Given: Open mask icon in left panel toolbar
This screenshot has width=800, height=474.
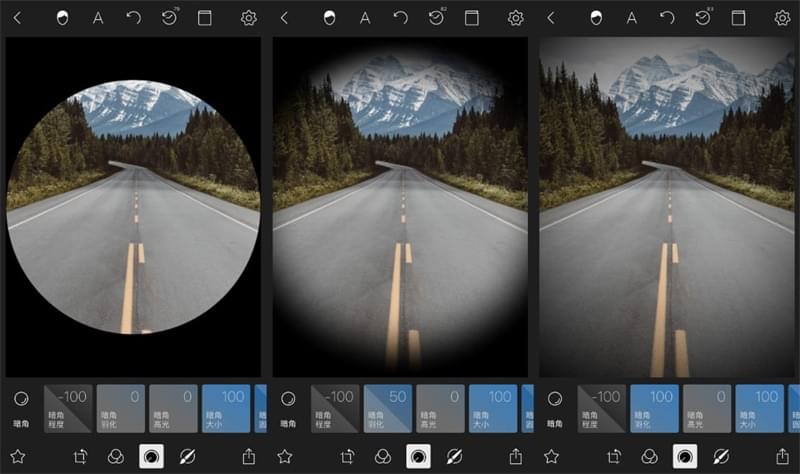Looking at the screenshot, I should point(62,18).
